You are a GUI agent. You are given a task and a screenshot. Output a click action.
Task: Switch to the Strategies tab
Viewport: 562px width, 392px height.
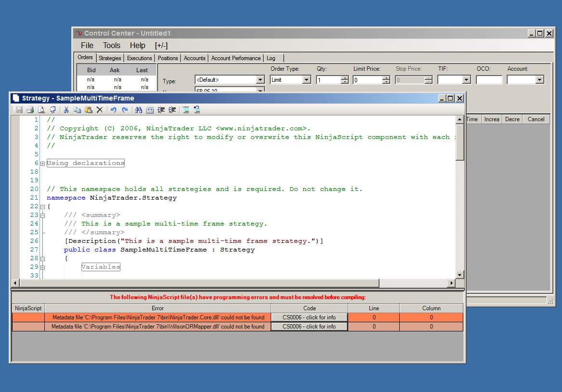110,58
